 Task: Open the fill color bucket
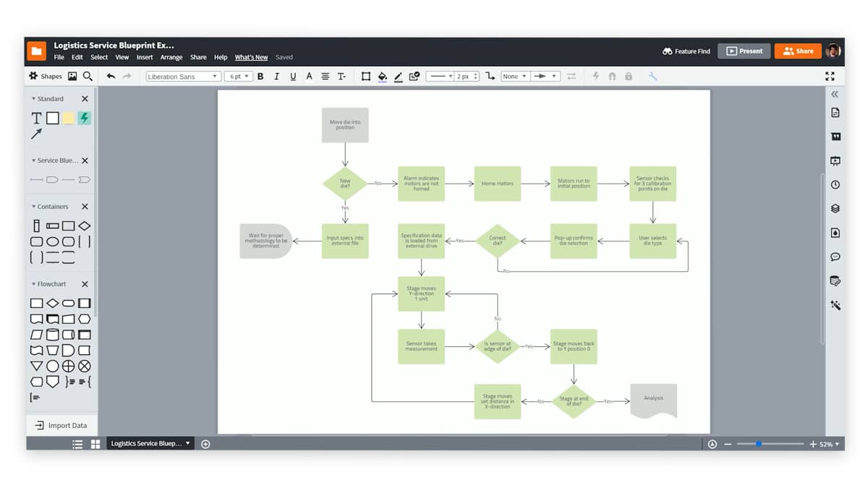(x=382, y=76)
